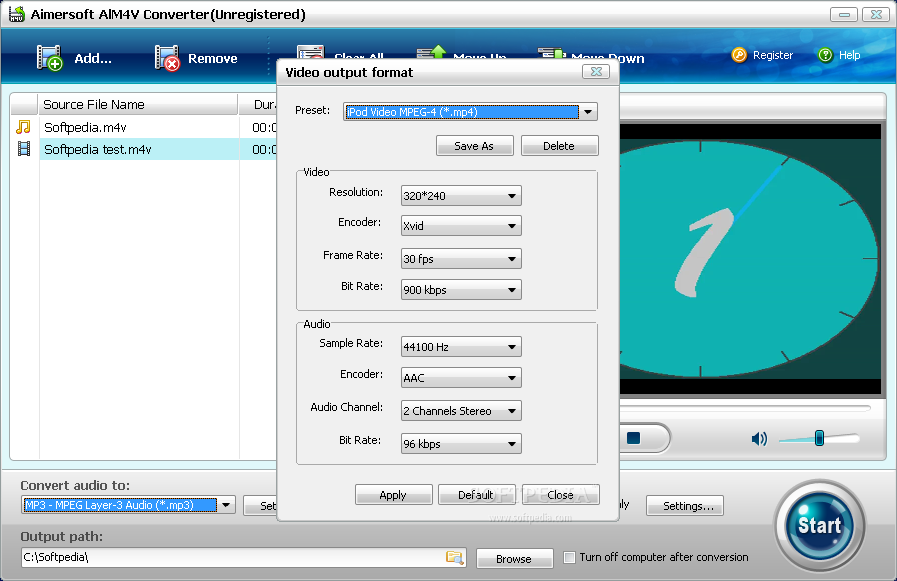The height and width of the screenshot is (581, 897).
Task: Expand the Convert audio to format dropdown
Action: pos(227,505)
